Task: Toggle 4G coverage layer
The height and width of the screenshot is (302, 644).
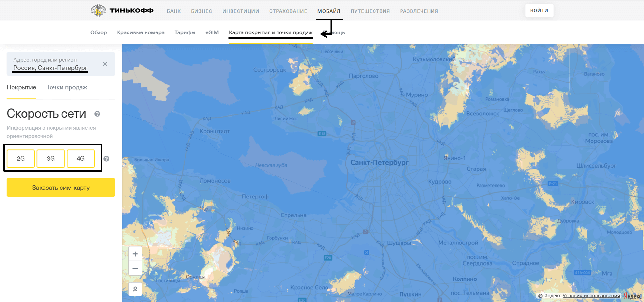Action: (81, 159)
